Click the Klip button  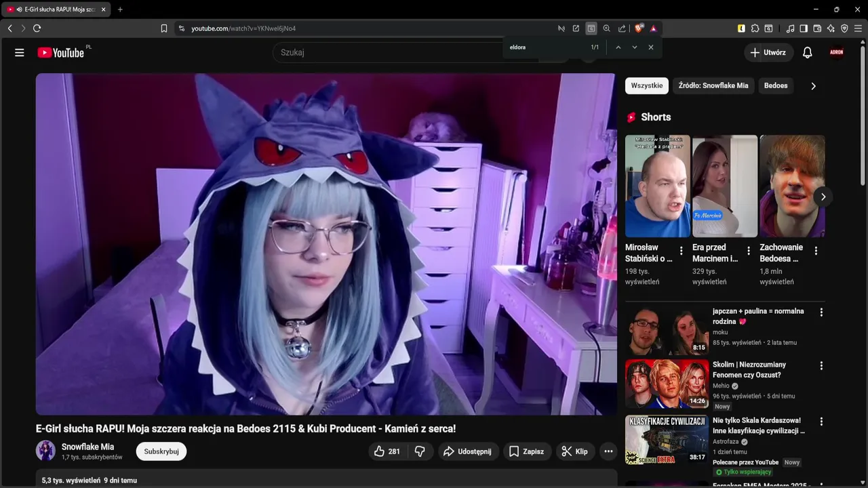(x=575, y=451)
